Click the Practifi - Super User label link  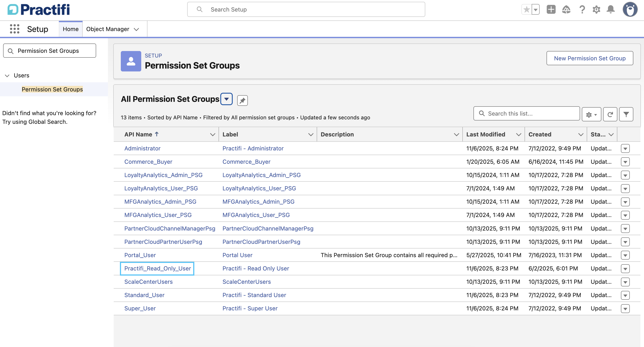point(250,308)
